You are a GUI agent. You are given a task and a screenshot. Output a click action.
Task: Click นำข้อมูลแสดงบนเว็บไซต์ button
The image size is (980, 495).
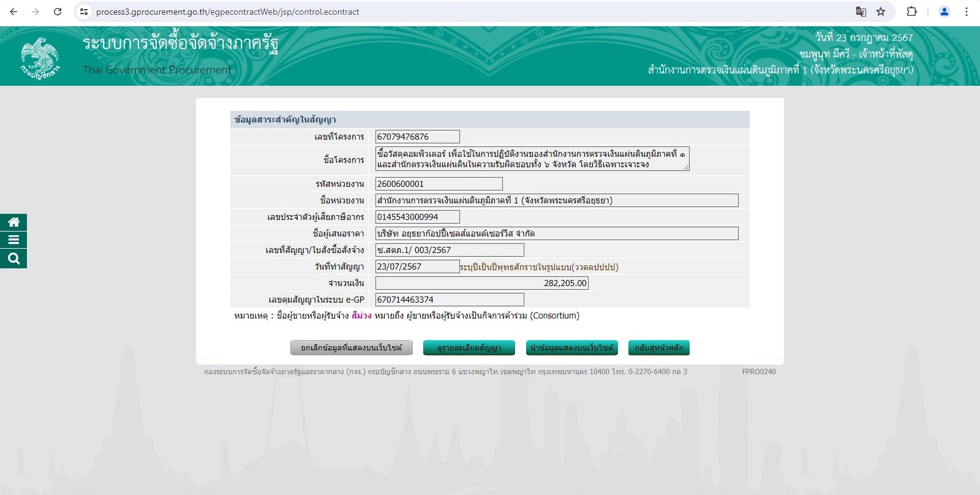pyautogui.click(x=571, y=348)
